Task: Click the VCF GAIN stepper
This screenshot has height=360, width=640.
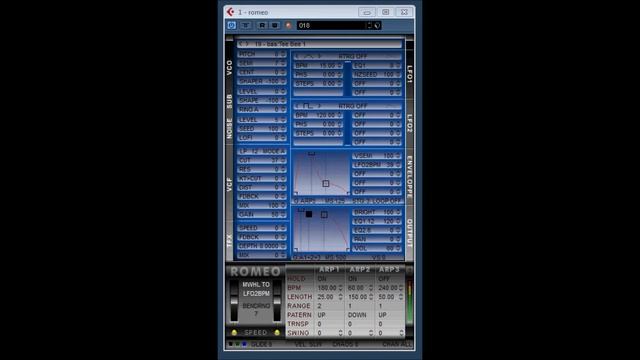Action: (282, 214)
